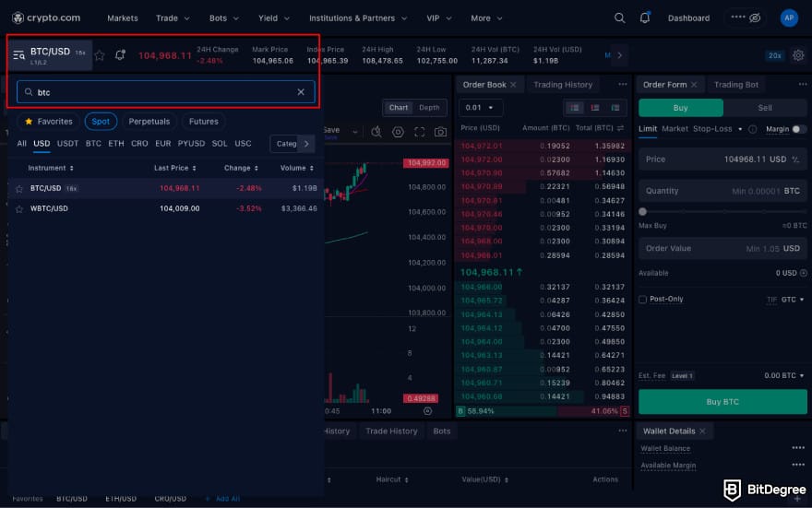
Task: Filter pairs by USDT
Action: [x=68, y=143]
